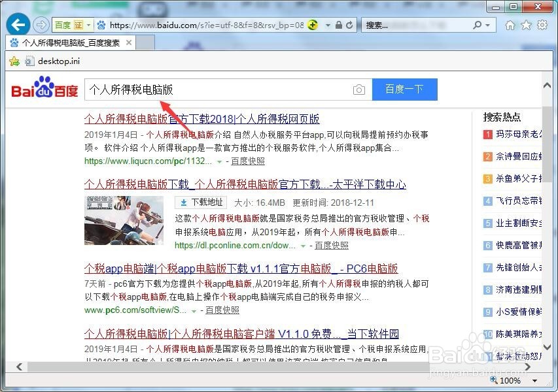Open hot search item 8 济南违建别墅
This screenshot has height=392, width=558.
512,289
